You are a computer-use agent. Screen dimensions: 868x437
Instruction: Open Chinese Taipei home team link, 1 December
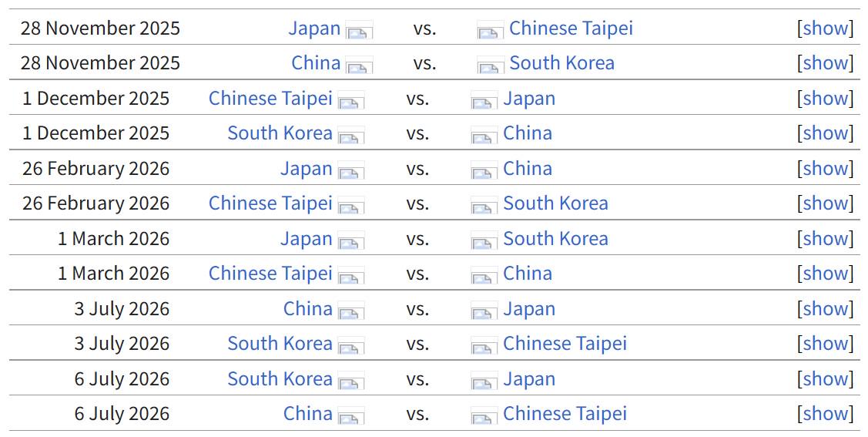270,99
